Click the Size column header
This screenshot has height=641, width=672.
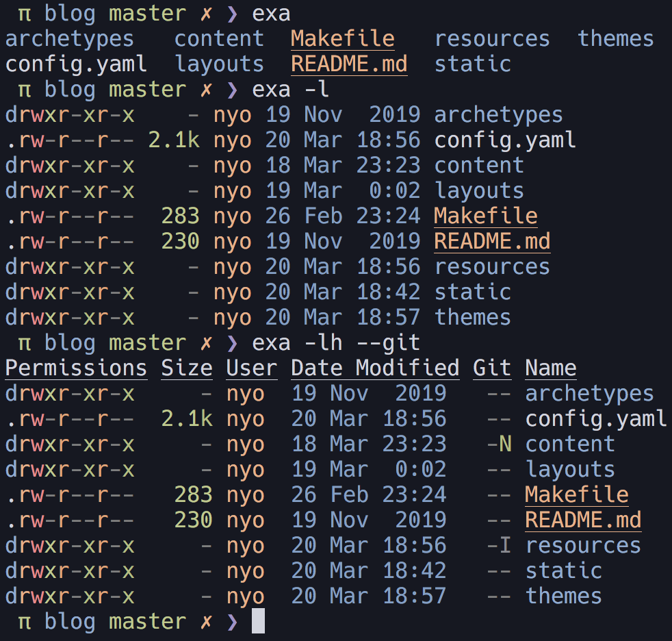click(187, 368)
